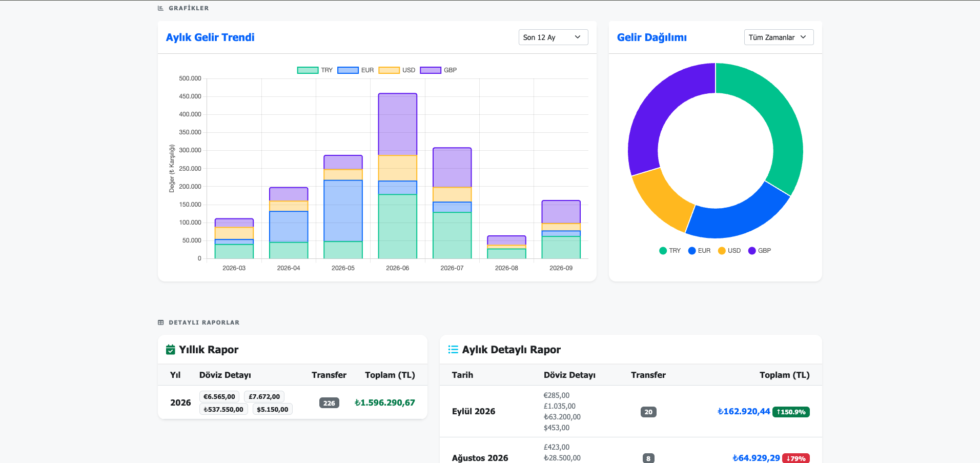The width and height of the screenshot is (980, 463).
Task: Toggle USD in donut chart legend
Action: tap(729, 251)
